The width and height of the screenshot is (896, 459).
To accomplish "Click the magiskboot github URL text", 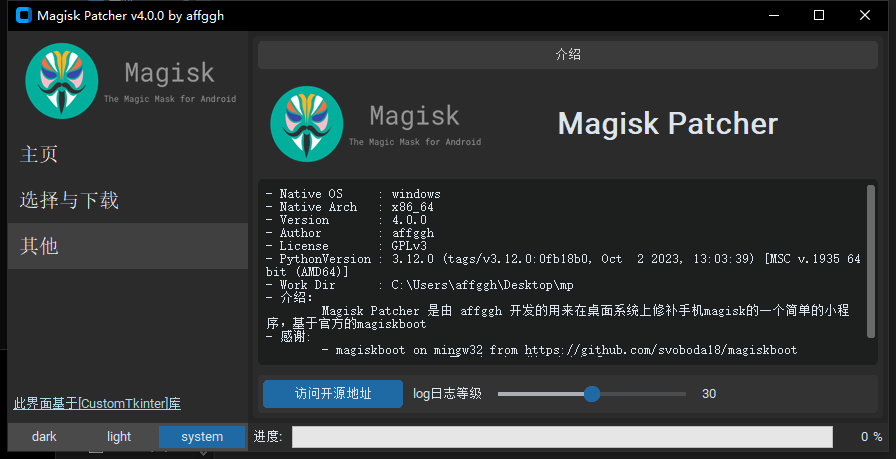I will pyautogui.click(x=661, y=350).
